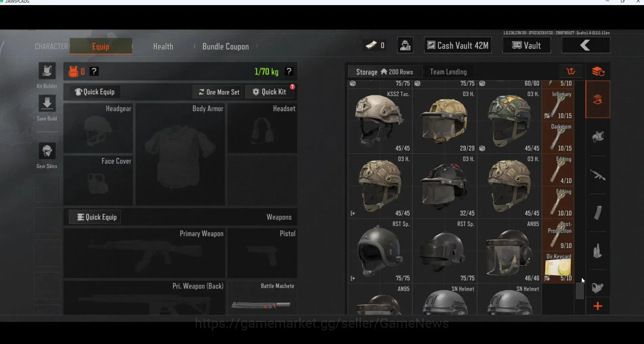Viewport: 644px width, 344px height.
Task: Select the ammo bullets category filter
Action: pos(598,251)
